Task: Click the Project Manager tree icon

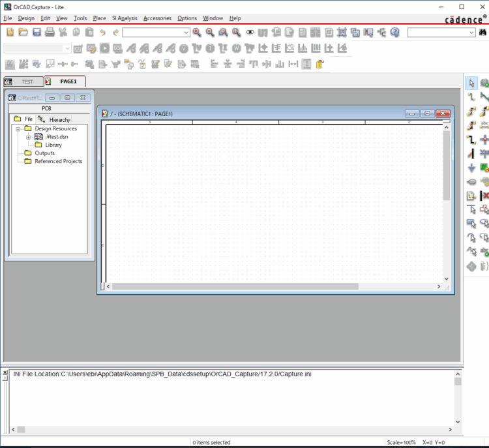Action: [381, 33]
